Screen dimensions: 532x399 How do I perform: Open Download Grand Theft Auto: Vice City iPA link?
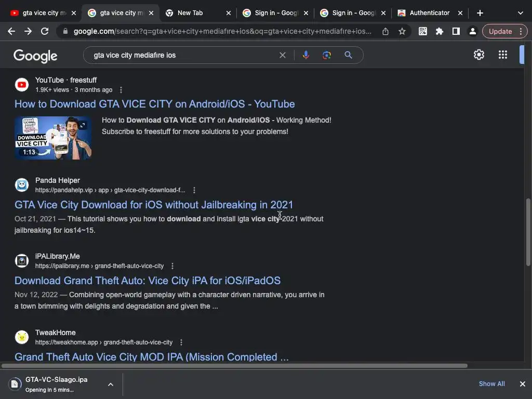147,281
